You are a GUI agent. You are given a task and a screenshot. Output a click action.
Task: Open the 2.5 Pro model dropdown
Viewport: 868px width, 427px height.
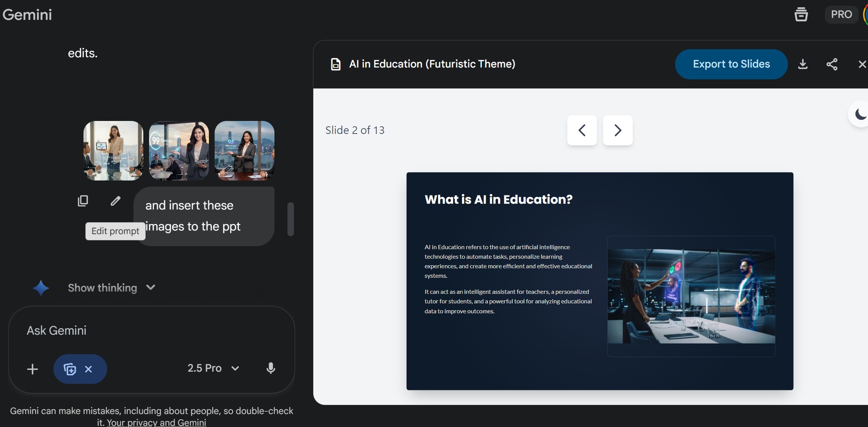point(213,368)
